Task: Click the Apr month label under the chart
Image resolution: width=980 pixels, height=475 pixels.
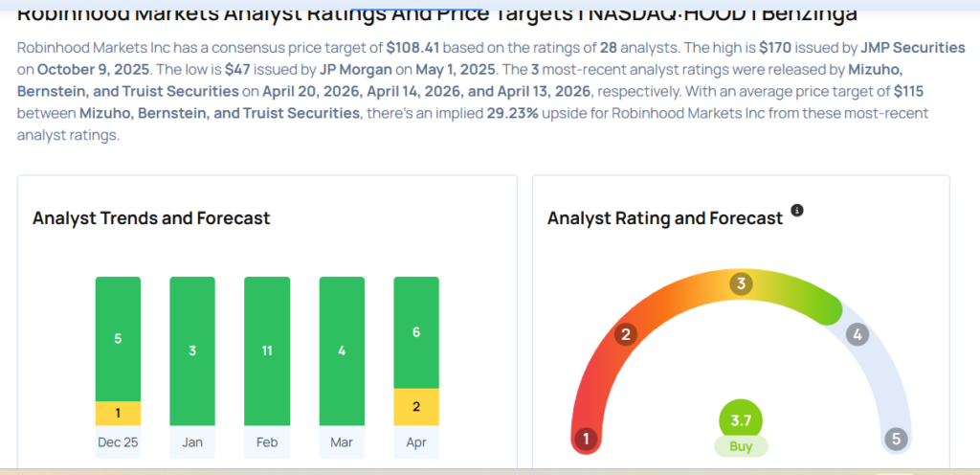Action: click(x=416, y=444)
